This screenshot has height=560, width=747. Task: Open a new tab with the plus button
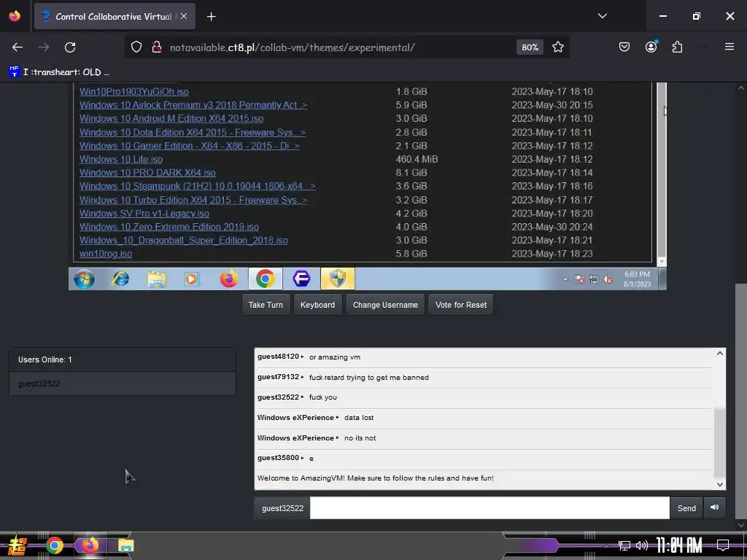click(x=211, y=17)
